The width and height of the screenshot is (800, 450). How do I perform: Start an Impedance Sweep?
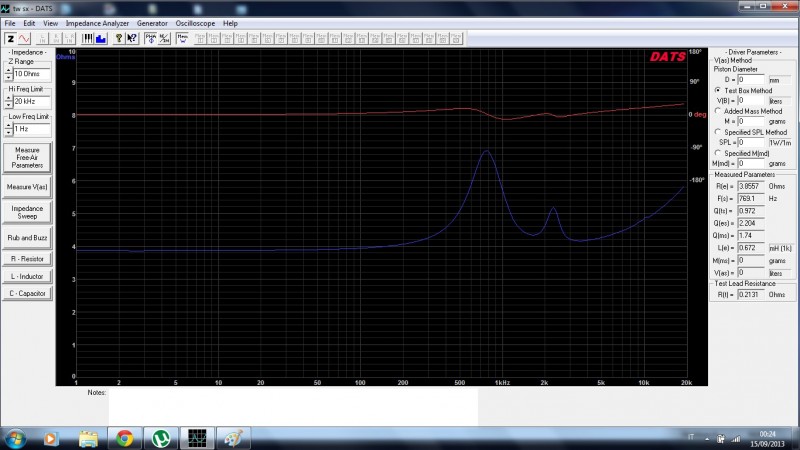(27, 212)
